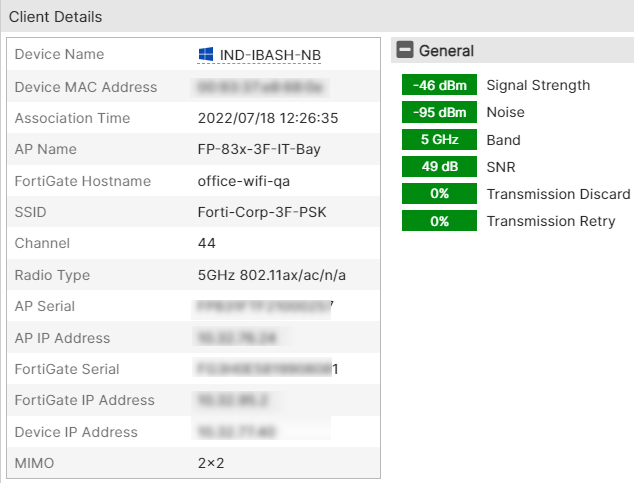Click the Windows icon beside device name
634x483 pixels.
pos(207,54)
